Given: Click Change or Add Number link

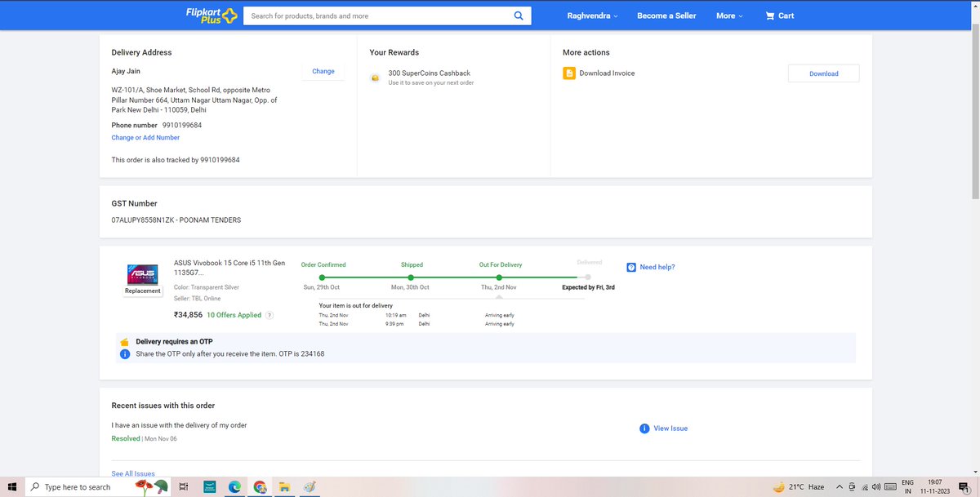Looking at the screenshot, I should coord(145,137).
